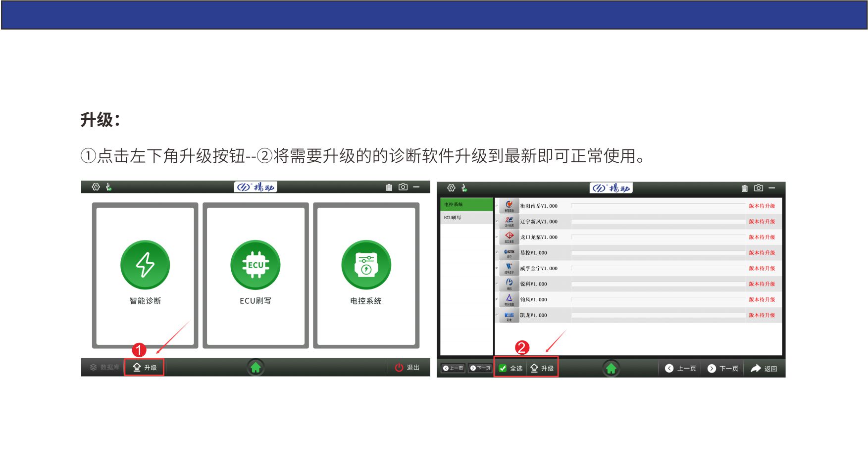Open the ECU刷写 chip icon tile

pos(255,265)
